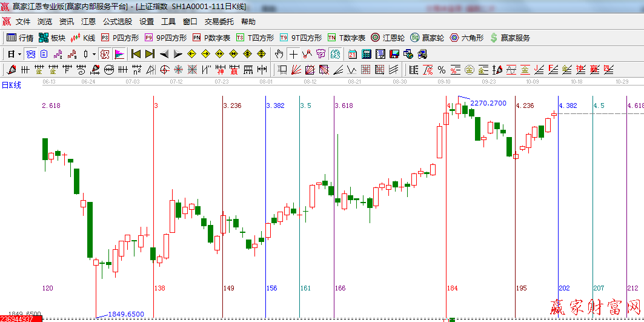644x322 pixels.
Task: Select the red fan lines drawing tool
Action: (296, 70)
